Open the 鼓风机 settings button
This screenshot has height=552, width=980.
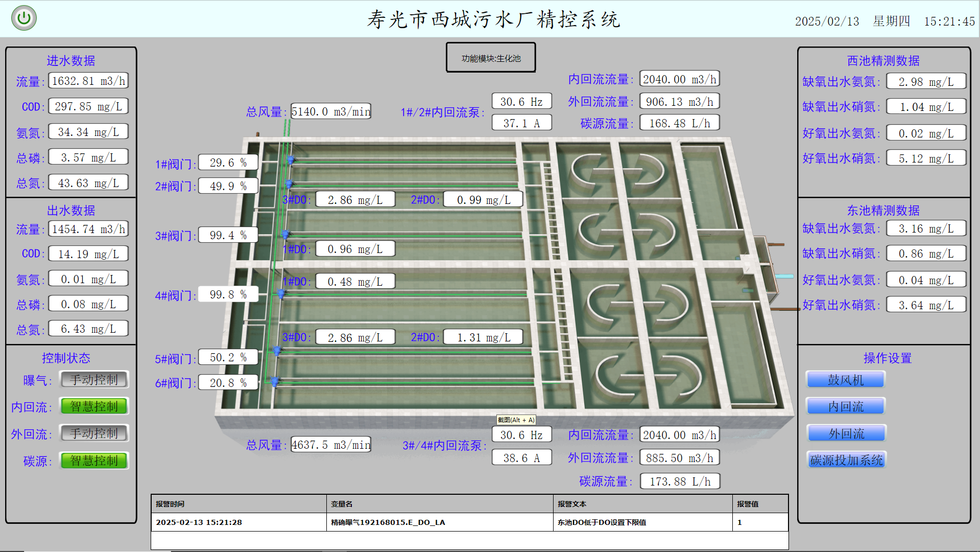[x=845, y=379]
